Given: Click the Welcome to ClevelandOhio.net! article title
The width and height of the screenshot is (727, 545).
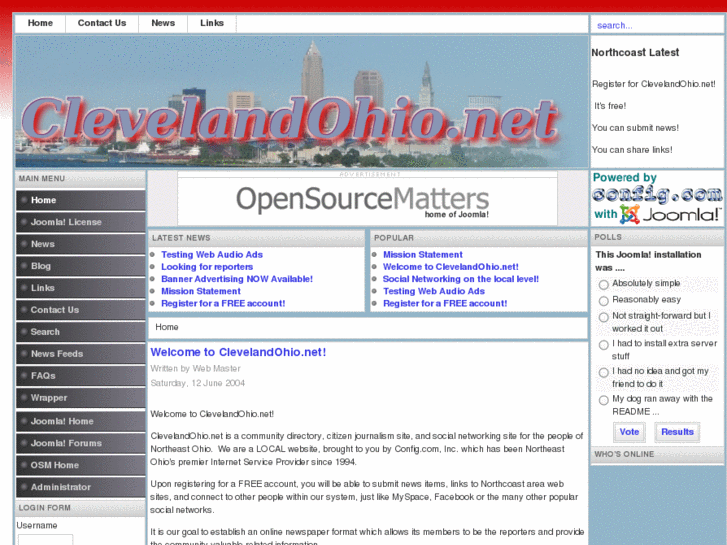Looking at the screenshot, I should pyautogui.click(x=238, y=352).
